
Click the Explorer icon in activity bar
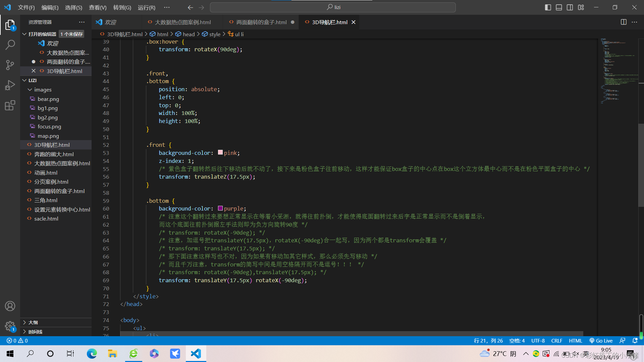(10, 25)
